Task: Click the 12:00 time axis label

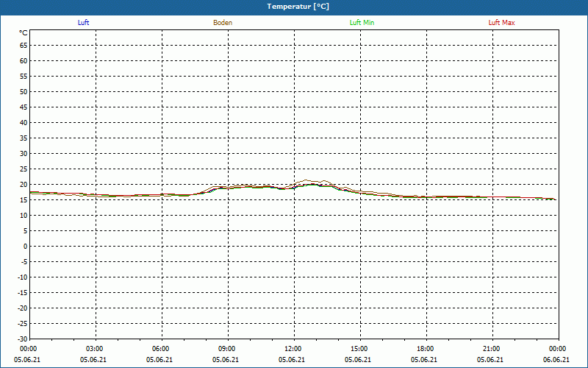Action: coord(293,349)
